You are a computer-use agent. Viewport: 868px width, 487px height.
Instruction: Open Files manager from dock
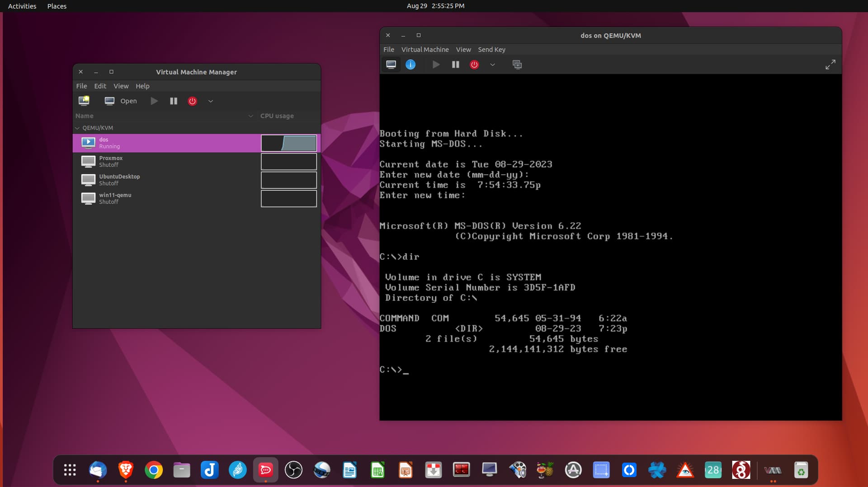(x=182, y=470)
